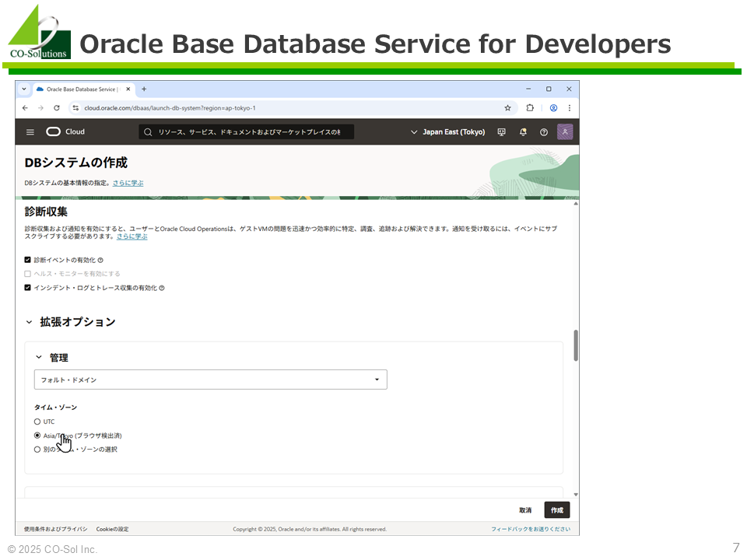Open the フォルト・ドメイン dropdown
Screen dimensions: 747x560
pos(211,380)
